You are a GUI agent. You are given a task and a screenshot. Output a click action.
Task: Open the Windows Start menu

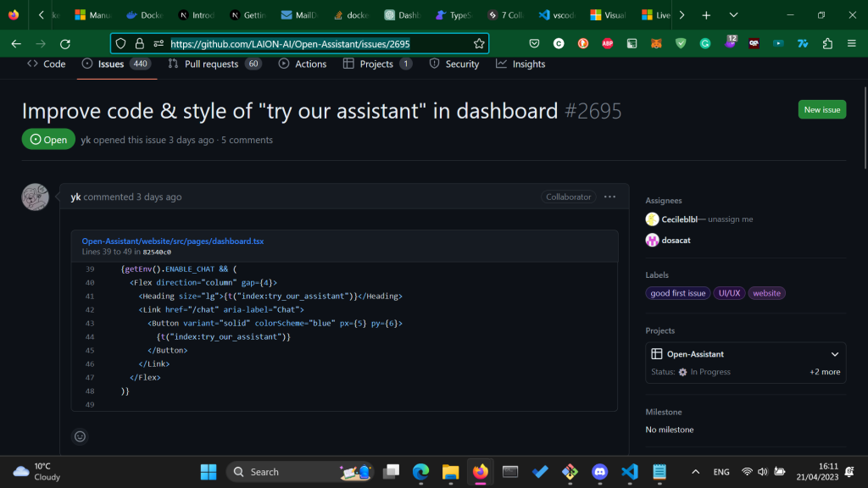[x=209, y=472]
